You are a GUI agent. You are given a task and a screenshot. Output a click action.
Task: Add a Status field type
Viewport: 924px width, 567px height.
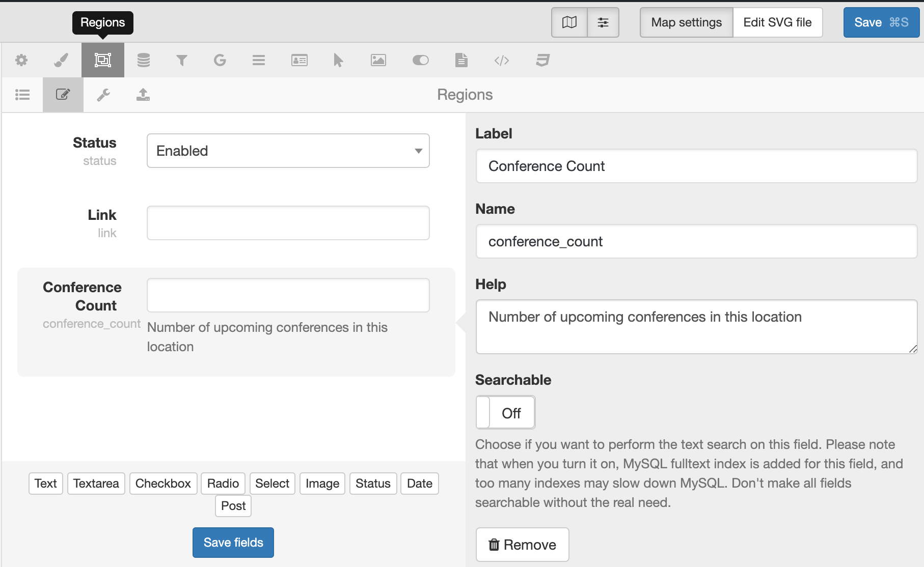[x=373, y=484]
